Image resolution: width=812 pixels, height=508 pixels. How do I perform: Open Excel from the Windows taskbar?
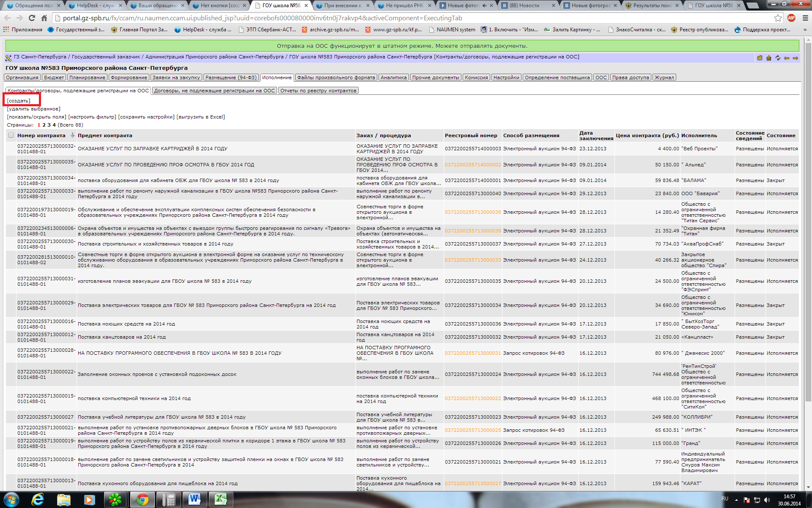(221, 500)
